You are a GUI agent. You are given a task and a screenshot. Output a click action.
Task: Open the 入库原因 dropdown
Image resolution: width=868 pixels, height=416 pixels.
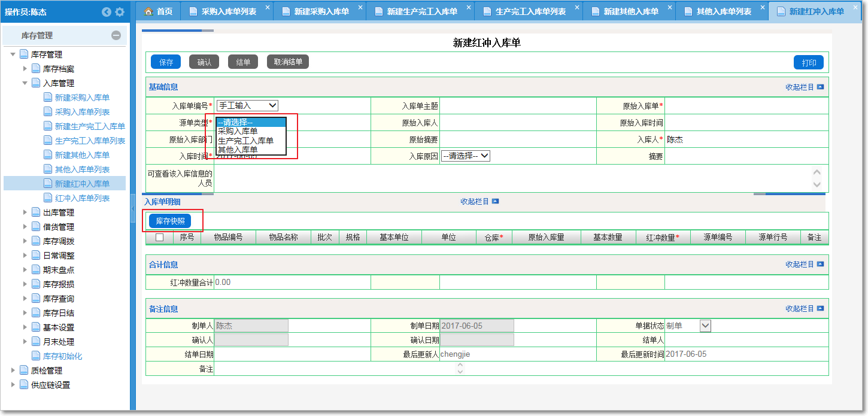click(x=465, y=156)
